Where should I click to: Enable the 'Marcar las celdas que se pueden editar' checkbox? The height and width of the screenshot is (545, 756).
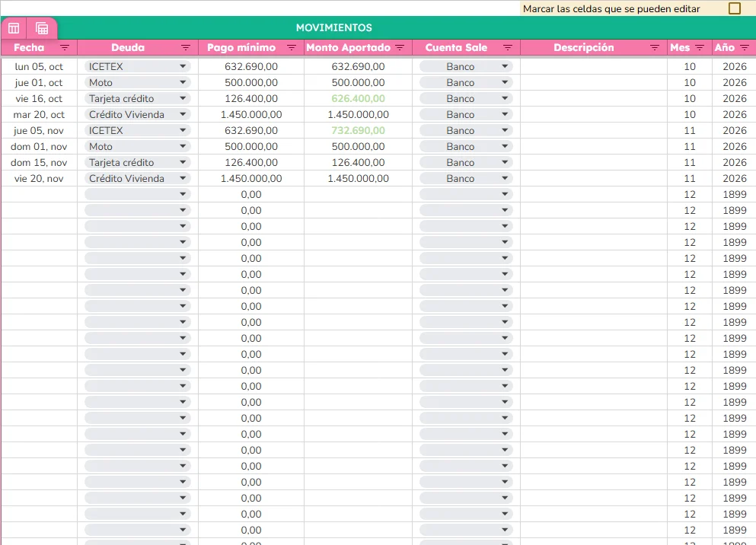tap(735, 8)
